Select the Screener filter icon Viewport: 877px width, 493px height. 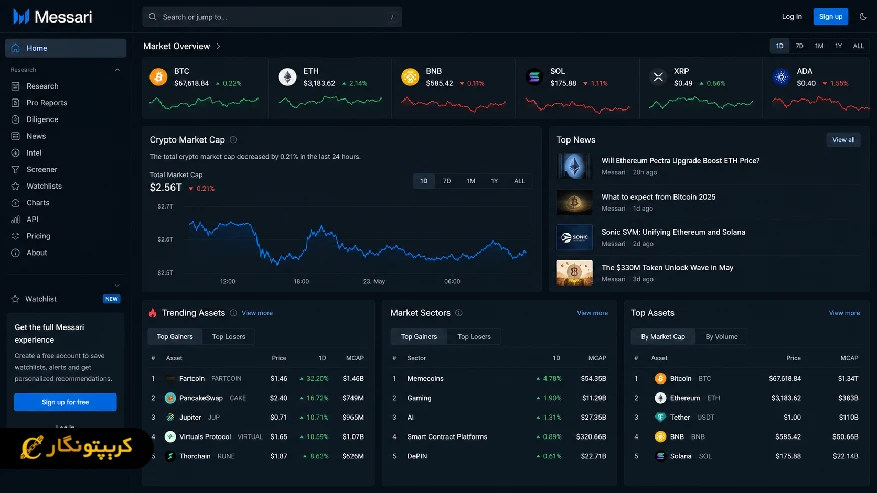tap(16, 170)
